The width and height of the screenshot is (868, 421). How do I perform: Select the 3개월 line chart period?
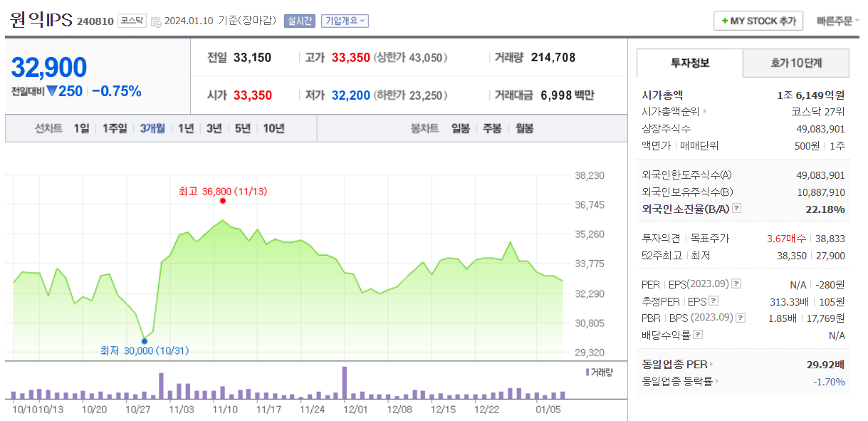point(152,128)
